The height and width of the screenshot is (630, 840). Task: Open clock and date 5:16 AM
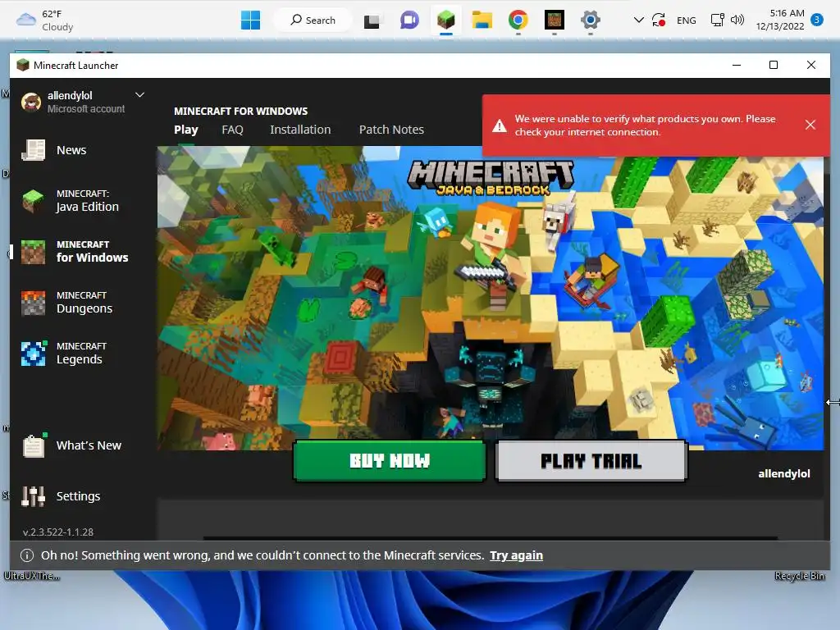[x=781, y=20]
